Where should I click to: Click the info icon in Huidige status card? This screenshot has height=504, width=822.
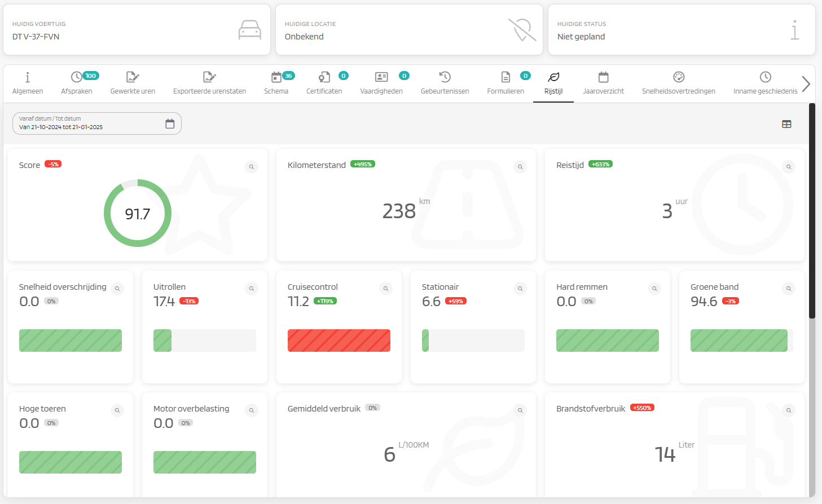pos(794,30)
